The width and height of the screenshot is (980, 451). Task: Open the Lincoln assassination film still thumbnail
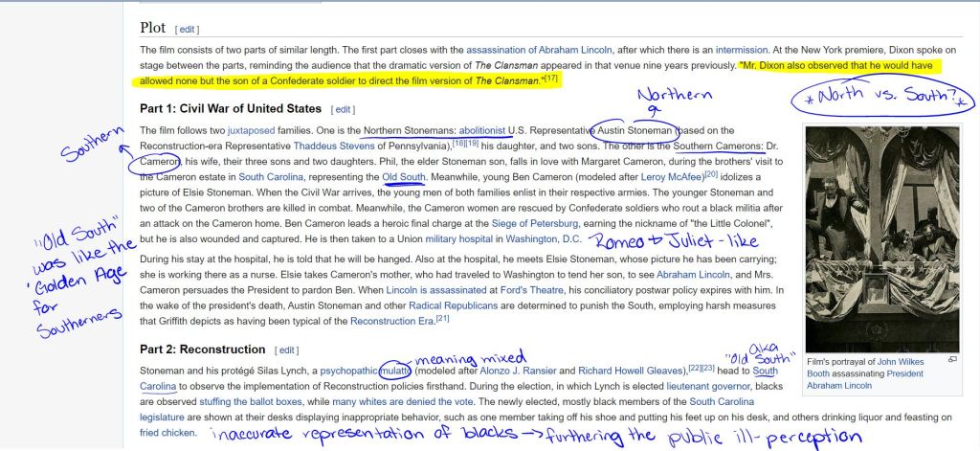coord(881,237)
